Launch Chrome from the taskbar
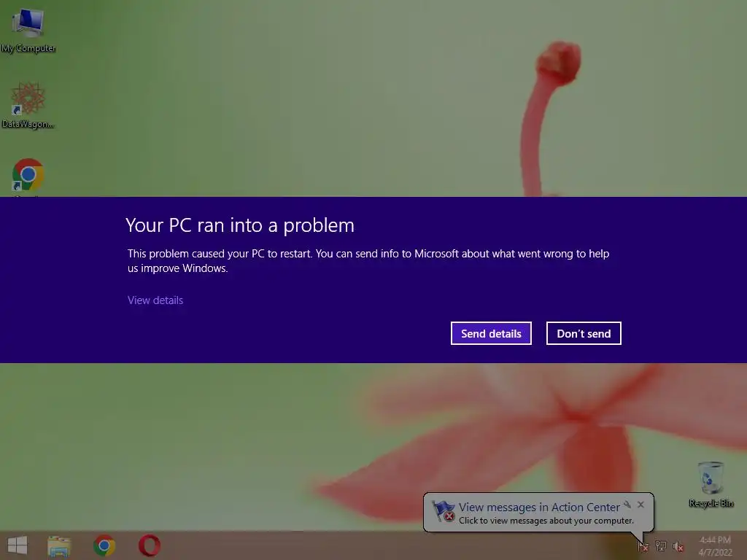This screenshot has width=747, height=560. point(104,545)
